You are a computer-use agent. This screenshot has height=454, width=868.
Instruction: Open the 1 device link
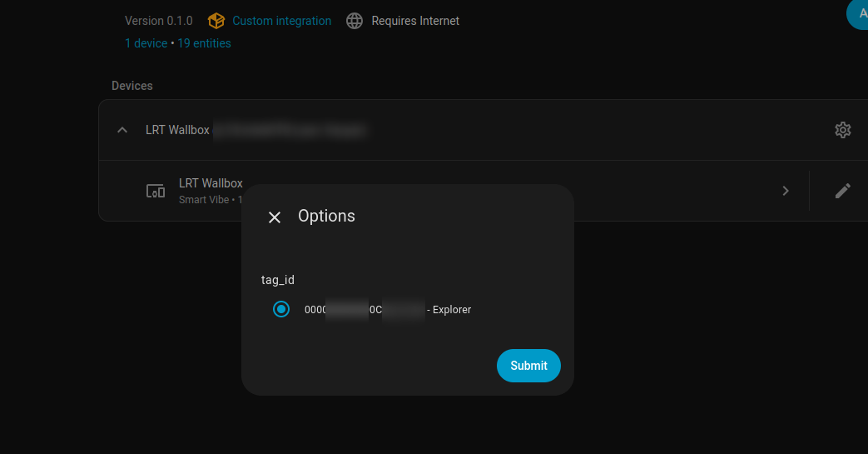(146, 43)
